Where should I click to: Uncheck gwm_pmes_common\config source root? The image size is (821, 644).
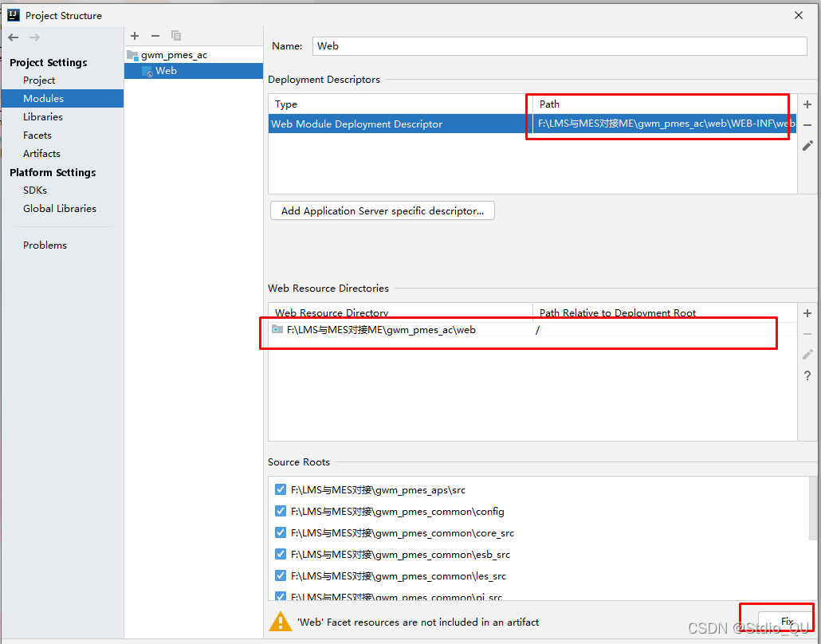pos(281,511)
